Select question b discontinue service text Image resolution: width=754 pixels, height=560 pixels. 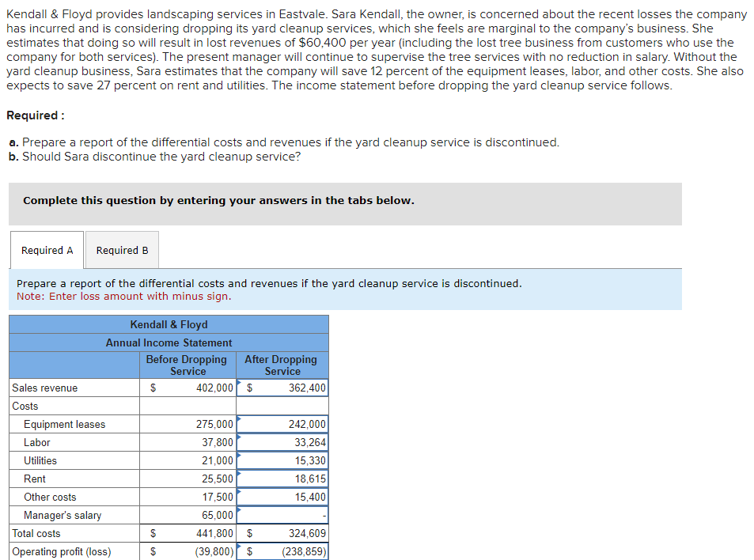[x=155, y=157]
